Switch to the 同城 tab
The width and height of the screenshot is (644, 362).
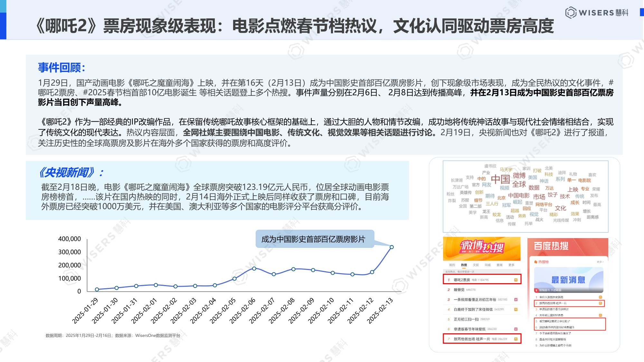point(488,265)
